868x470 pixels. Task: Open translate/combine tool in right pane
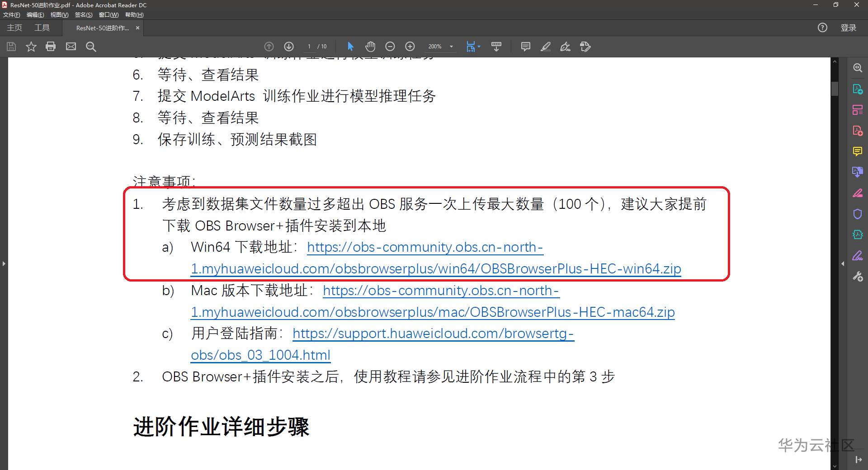(858, 172)
